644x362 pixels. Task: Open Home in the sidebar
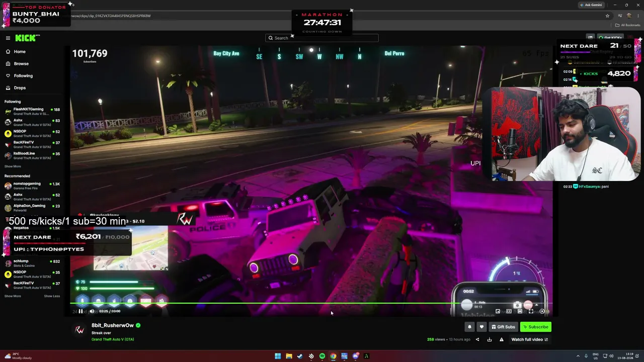20,52
